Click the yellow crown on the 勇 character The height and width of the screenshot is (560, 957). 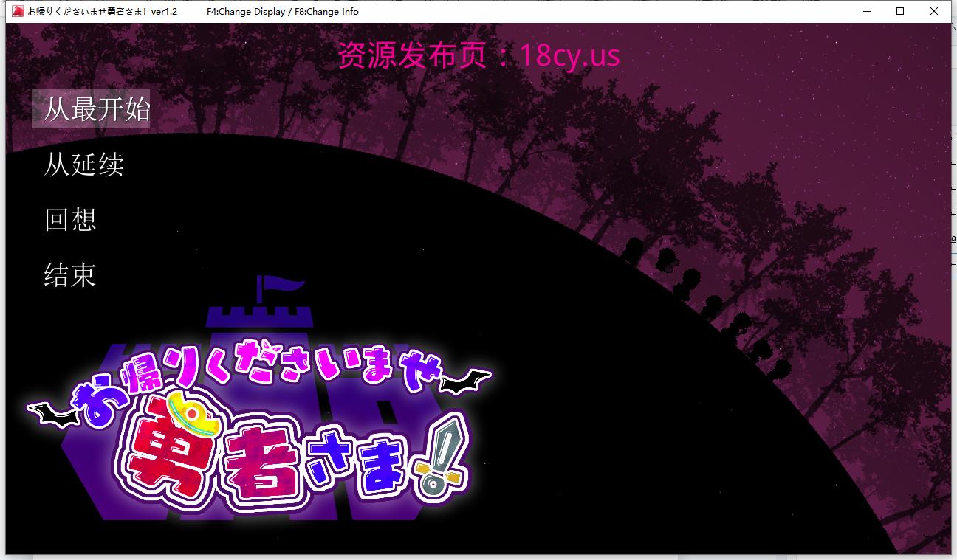[191, 413]
